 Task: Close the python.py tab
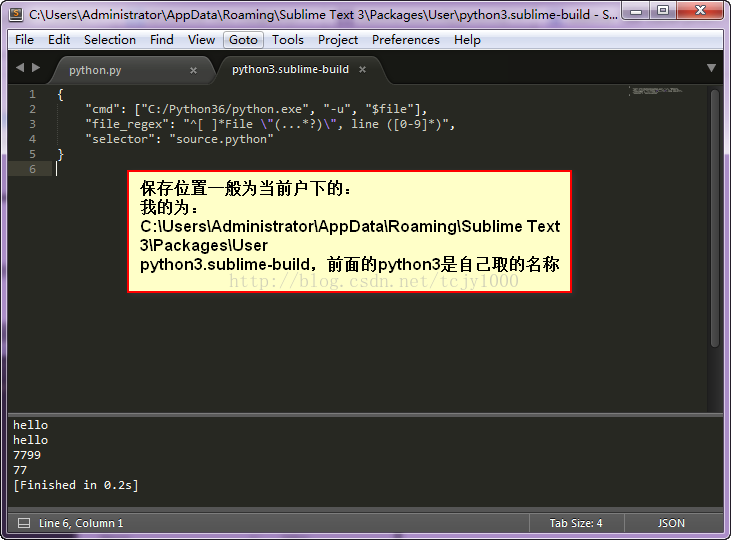193,70
